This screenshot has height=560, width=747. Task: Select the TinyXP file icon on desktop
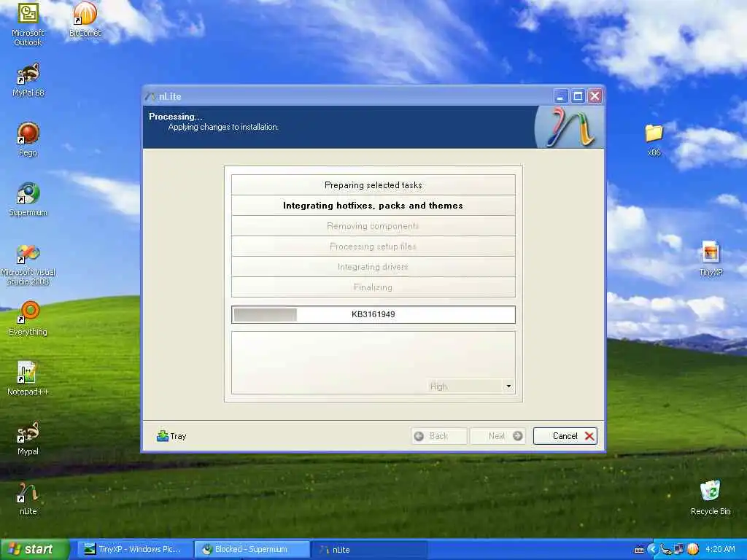[x=711, y=259]
